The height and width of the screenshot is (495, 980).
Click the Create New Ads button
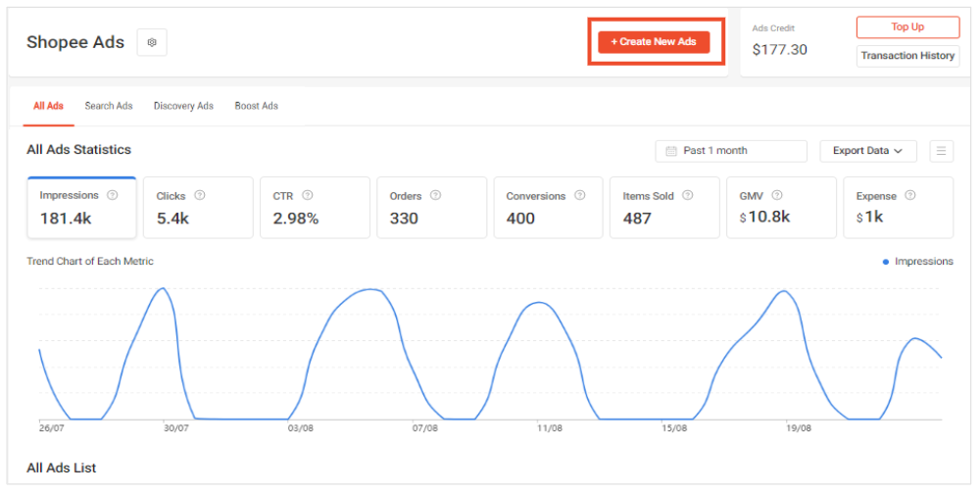click(654, 42)
